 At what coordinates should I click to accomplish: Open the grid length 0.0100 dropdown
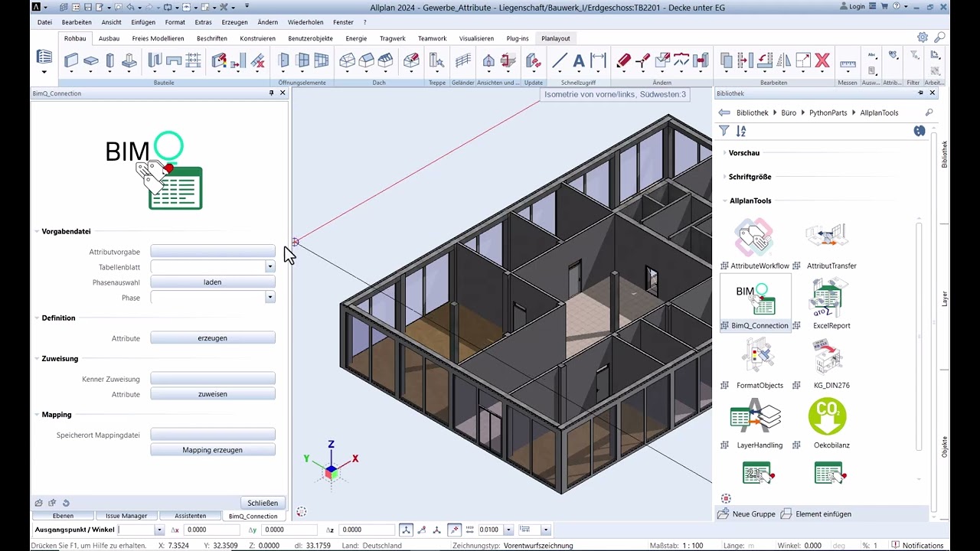click(x=508, y=530)
